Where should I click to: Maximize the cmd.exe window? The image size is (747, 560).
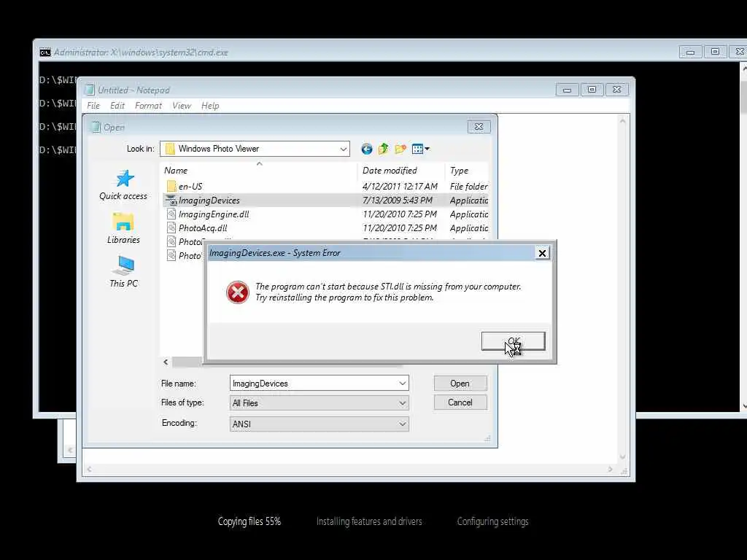(715, 52)
